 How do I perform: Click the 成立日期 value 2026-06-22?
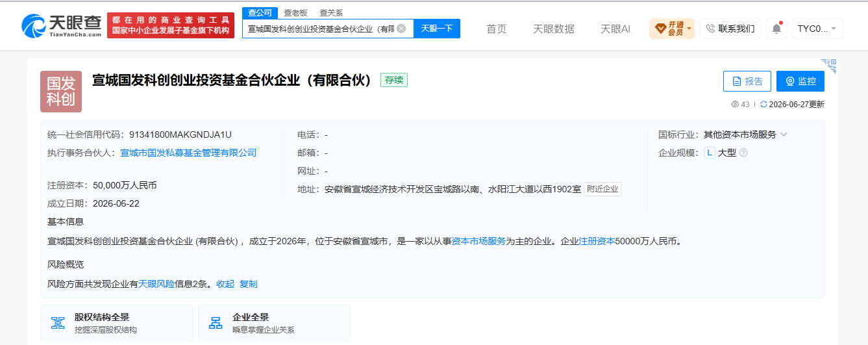tap(116, 203)
